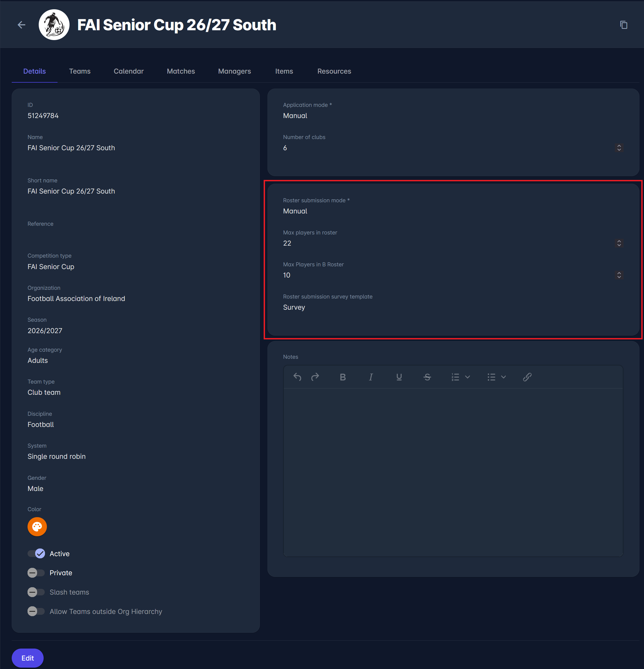Click the Edit button

pyautogui.click(x=28, y=658)
